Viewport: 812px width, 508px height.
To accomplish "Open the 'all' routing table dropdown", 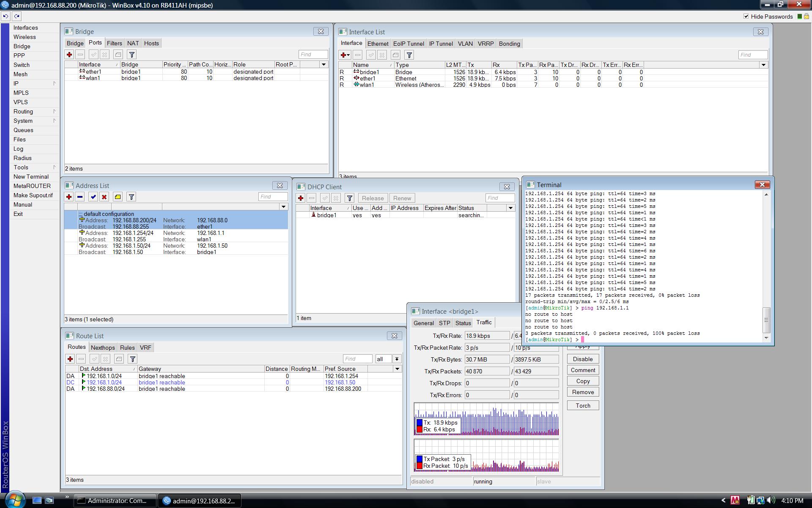I will [x=396, y=359].
